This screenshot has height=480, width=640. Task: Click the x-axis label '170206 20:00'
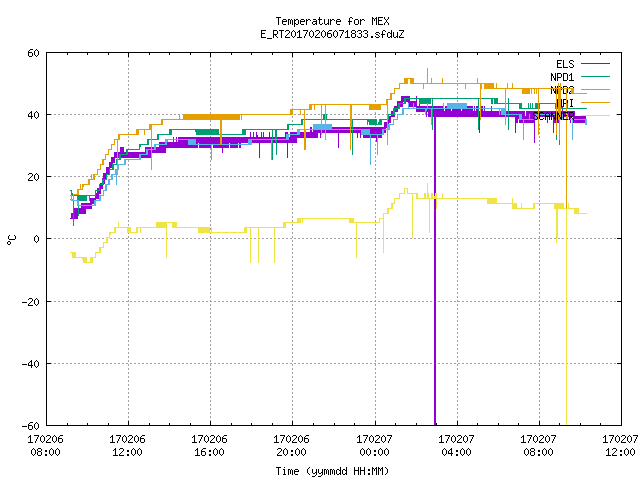[291, 445]
